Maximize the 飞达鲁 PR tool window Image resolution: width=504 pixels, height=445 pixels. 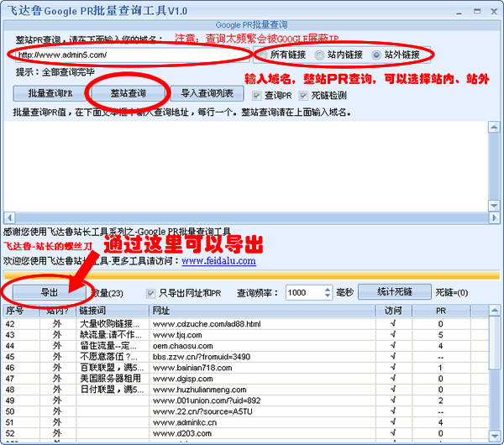477,11
